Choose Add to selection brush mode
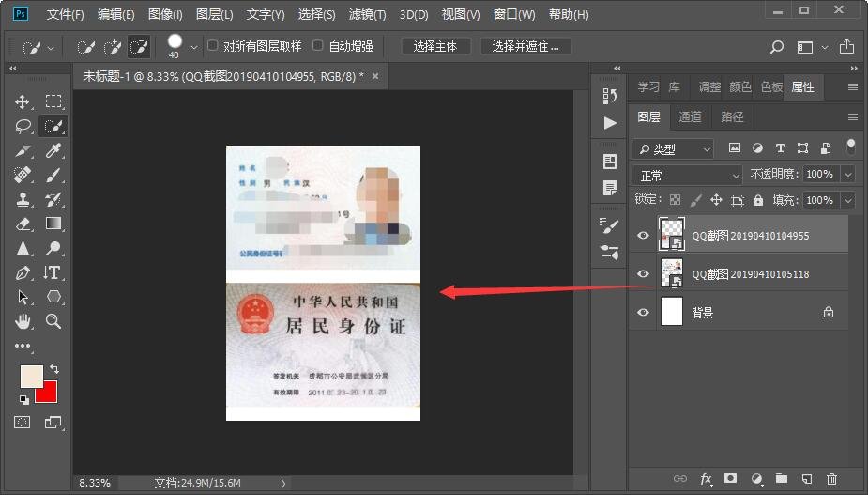The image size is (868, 495). pyautogui.click(x=113, y=47)
